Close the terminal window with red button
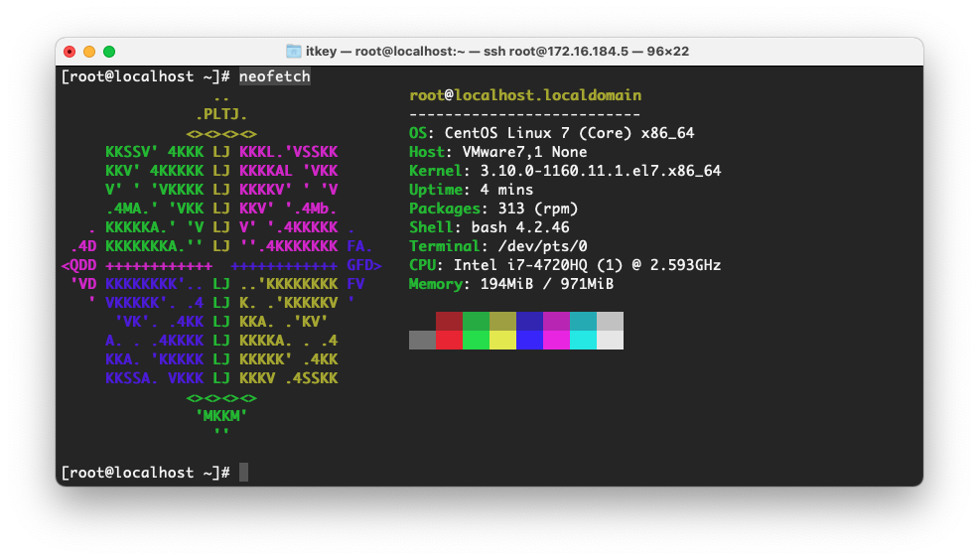Viewport: 979px width, 560px height. click(70, 52)
